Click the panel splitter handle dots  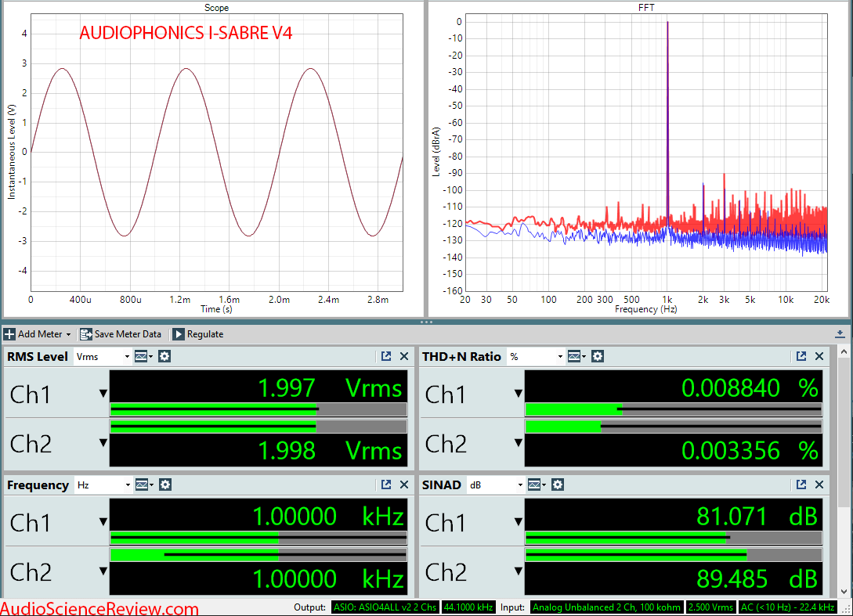[426, 322]
